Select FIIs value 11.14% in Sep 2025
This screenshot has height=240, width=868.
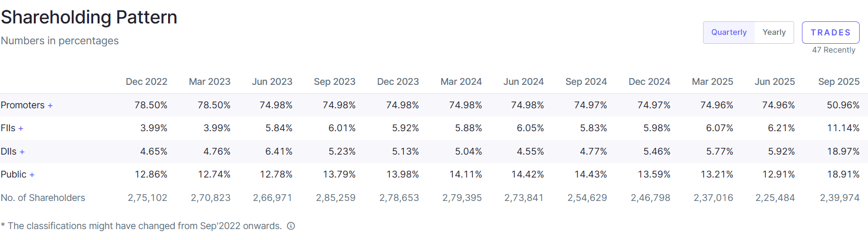843,128
